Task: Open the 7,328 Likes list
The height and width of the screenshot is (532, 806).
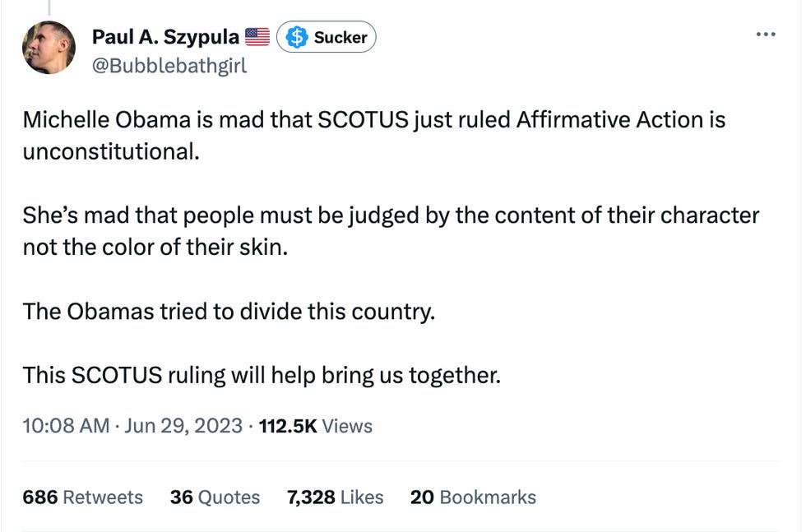Action: (334, 497)
